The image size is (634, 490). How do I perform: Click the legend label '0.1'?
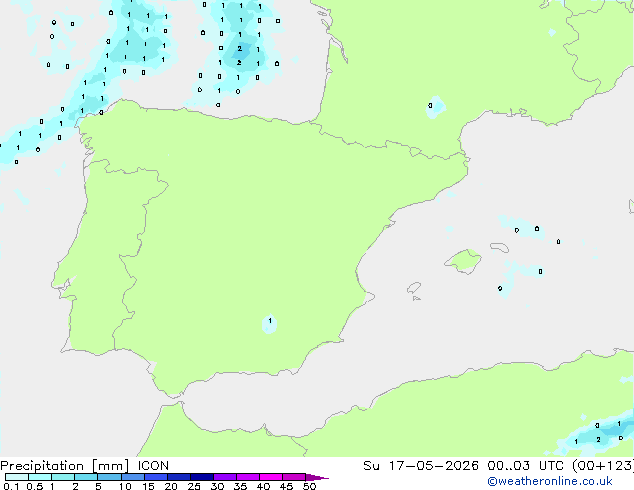tap(11, 486)
